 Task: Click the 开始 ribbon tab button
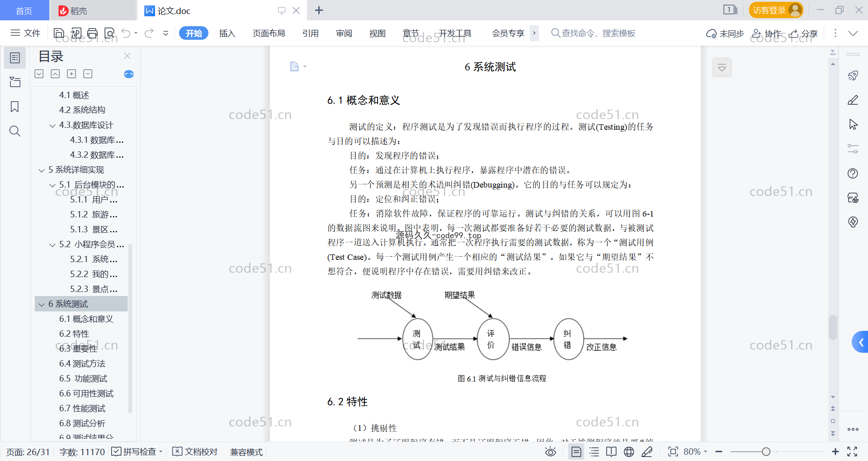pos(193,33)
